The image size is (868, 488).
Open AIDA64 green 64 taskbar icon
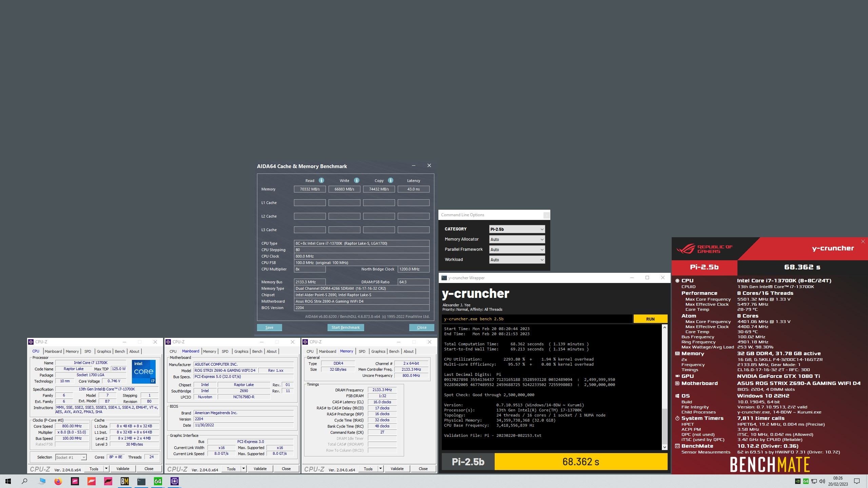(x=158, y=481)
